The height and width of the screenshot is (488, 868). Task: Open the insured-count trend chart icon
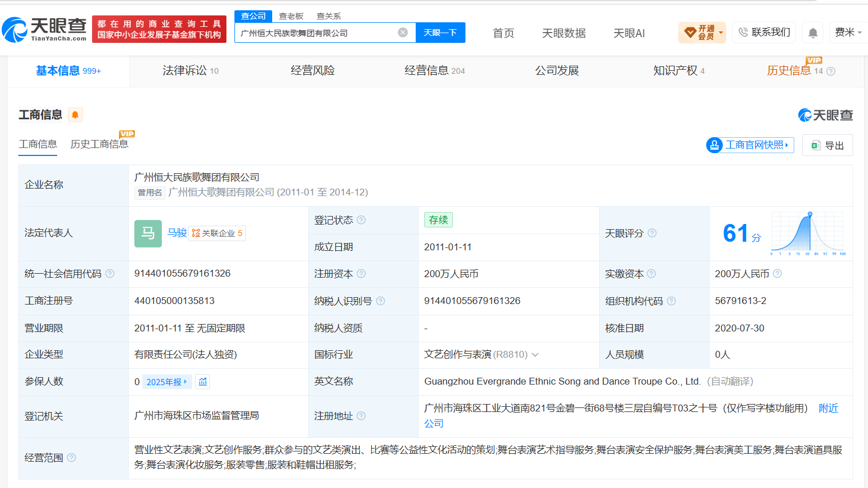pyautogui.click(x=202, y=382)
